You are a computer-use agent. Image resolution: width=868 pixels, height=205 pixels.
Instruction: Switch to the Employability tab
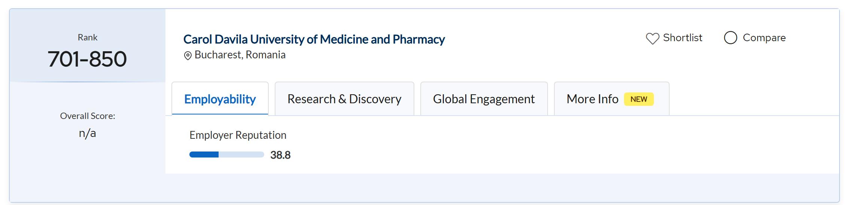click(220, 99)
